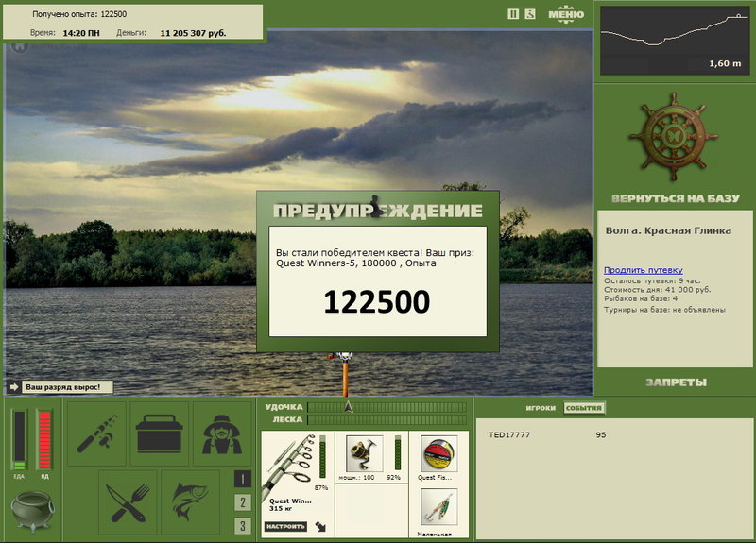Open the fisherman profile icon

click(222, 433)
